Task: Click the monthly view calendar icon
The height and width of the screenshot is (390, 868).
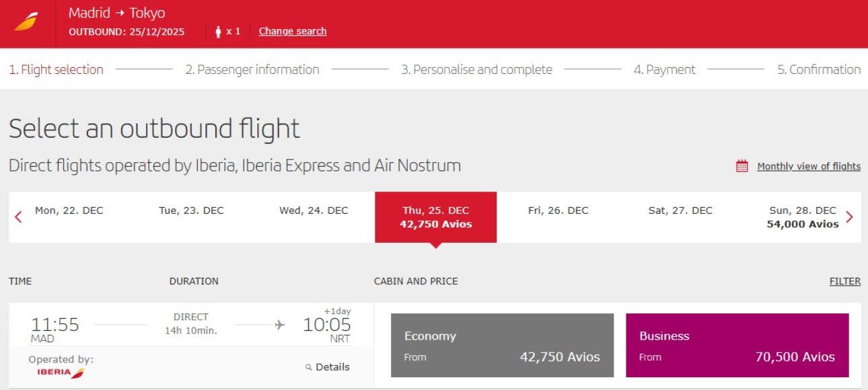Action: pyautogui.click(x=742, y=166)
